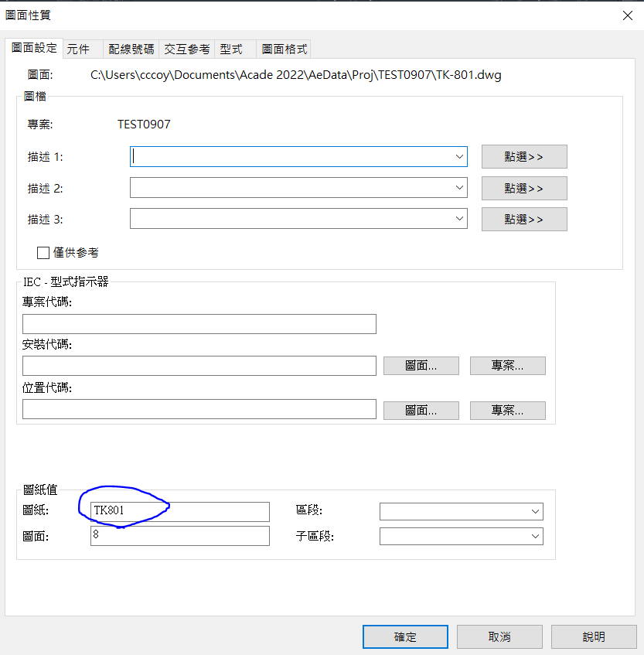Close the 圖面性質 dialog
Screen dimensions: 644x655
[x=627, y=16]
